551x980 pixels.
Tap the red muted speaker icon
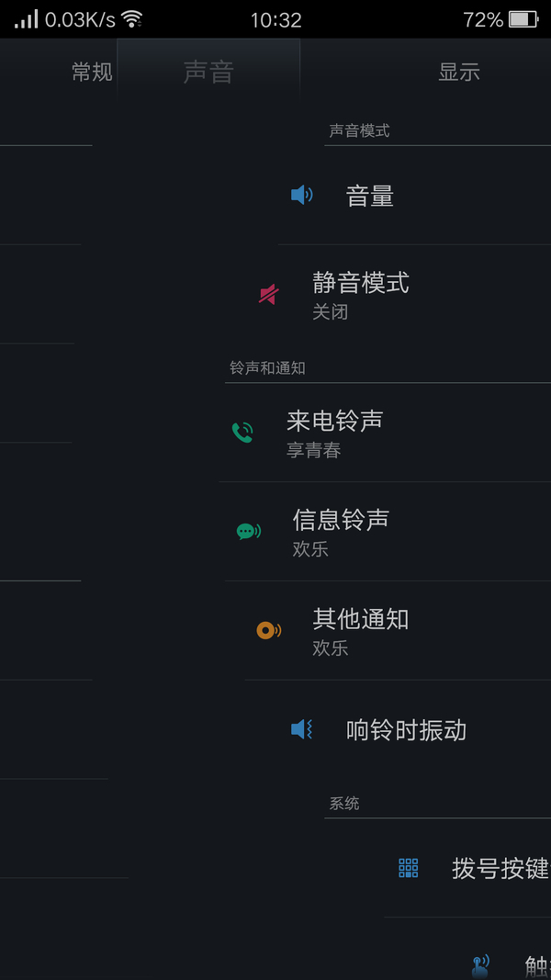point(268,294)
